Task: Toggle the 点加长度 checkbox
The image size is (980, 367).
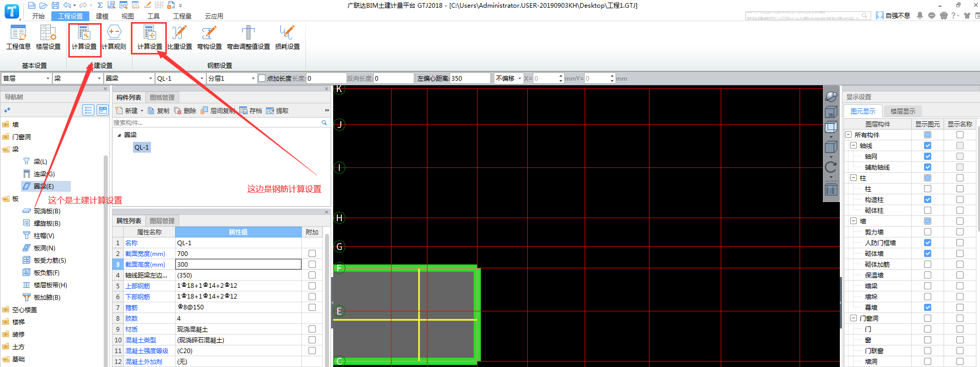Action: click(262, 78)
